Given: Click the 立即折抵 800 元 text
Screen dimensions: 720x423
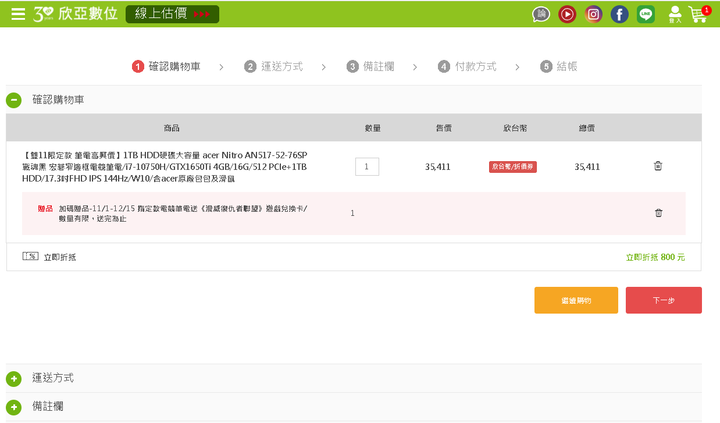Looking at the screenshot, I should pyautogui.click(x=655, y=257).
